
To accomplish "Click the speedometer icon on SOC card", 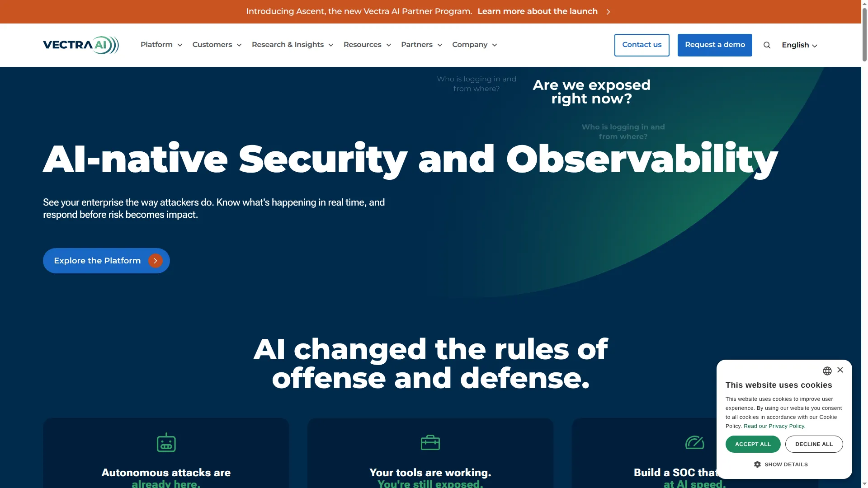I will [x=695, y=442].
